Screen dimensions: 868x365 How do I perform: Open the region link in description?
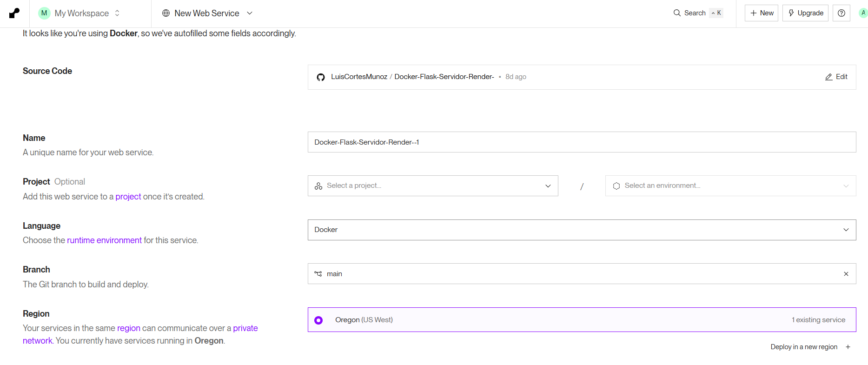[x=129, y=328]
